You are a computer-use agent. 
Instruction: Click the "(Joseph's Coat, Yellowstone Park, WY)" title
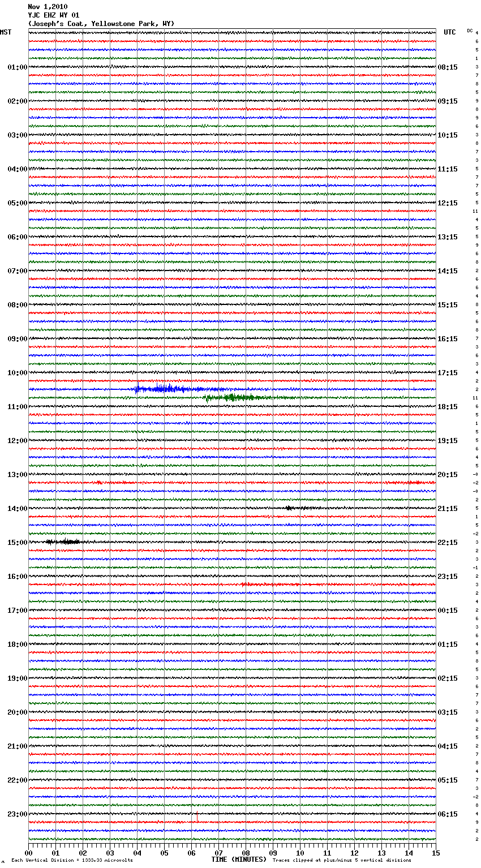[x=101, y=24]
